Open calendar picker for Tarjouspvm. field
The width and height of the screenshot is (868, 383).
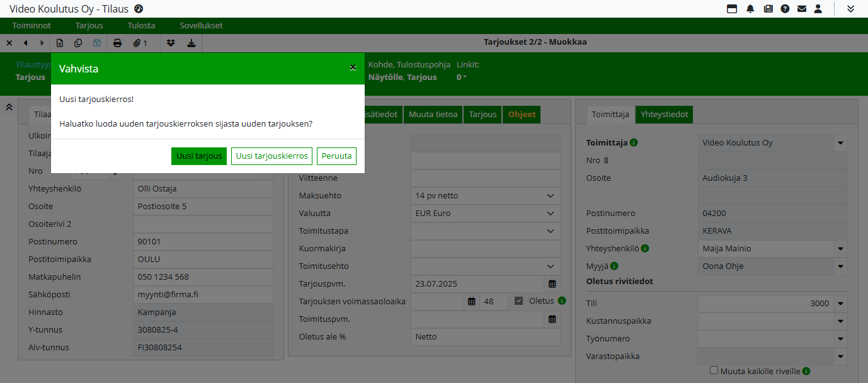552,284
